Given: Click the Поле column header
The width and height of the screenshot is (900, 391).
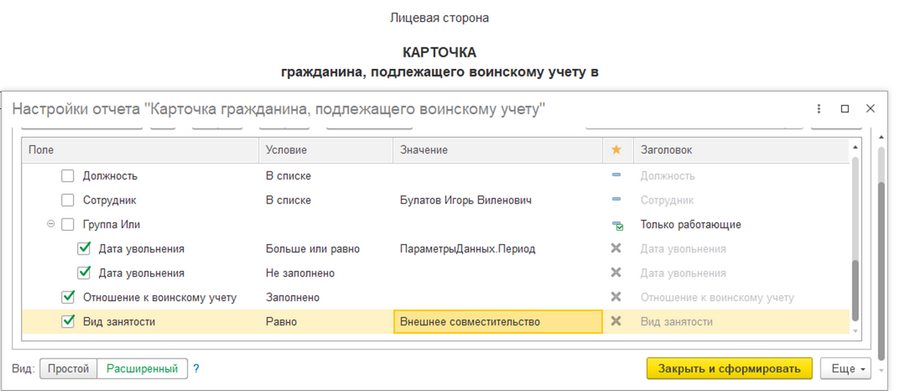Looking at the screenshot, I should pos(141,150).
